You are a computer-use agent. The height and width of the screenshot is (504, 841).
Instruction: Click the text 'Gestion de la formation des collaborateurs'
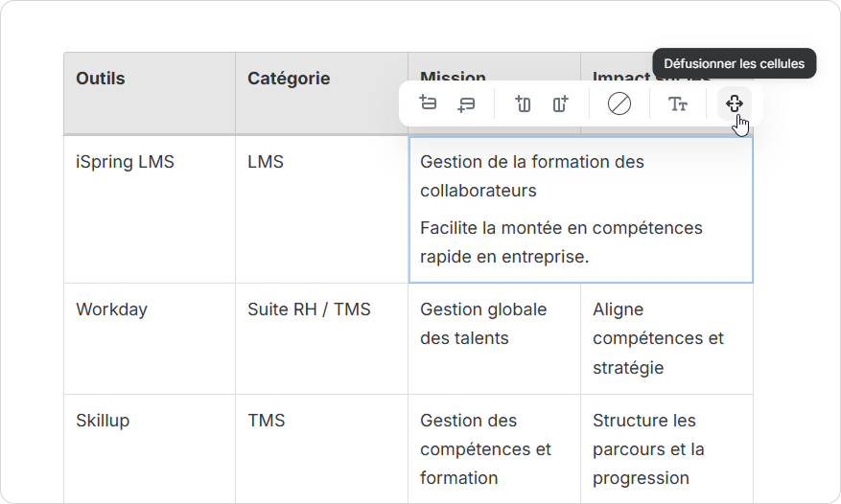click(531, 176)
